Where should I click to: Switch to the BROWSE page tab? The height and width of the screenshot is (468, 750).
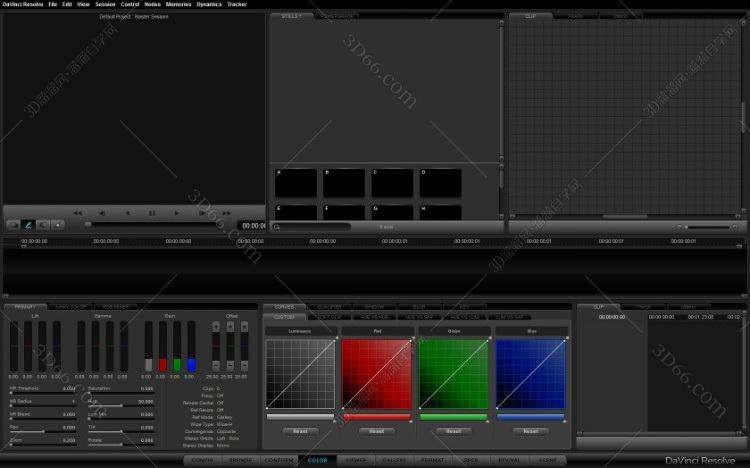[241, 460]
